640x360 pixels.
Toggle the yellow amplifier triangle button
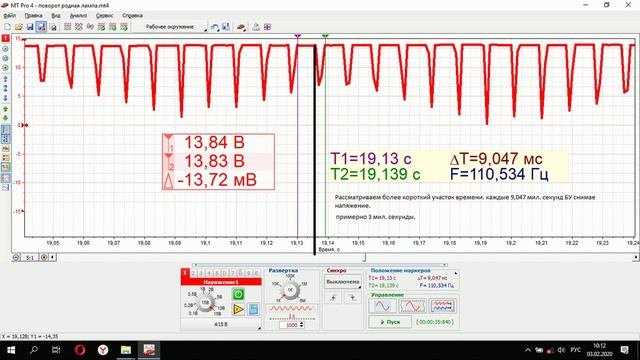coord(238,309)
